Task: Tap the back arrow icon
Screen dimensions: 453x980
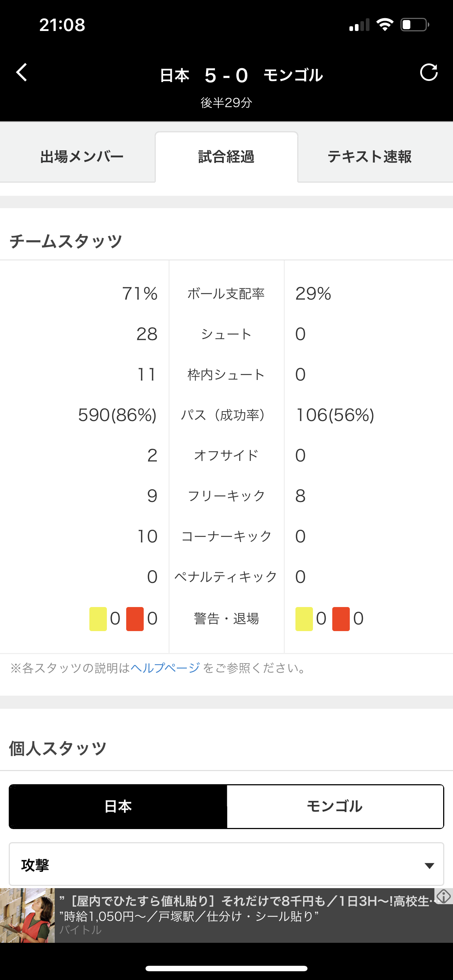Action: (x=22, y=72)
